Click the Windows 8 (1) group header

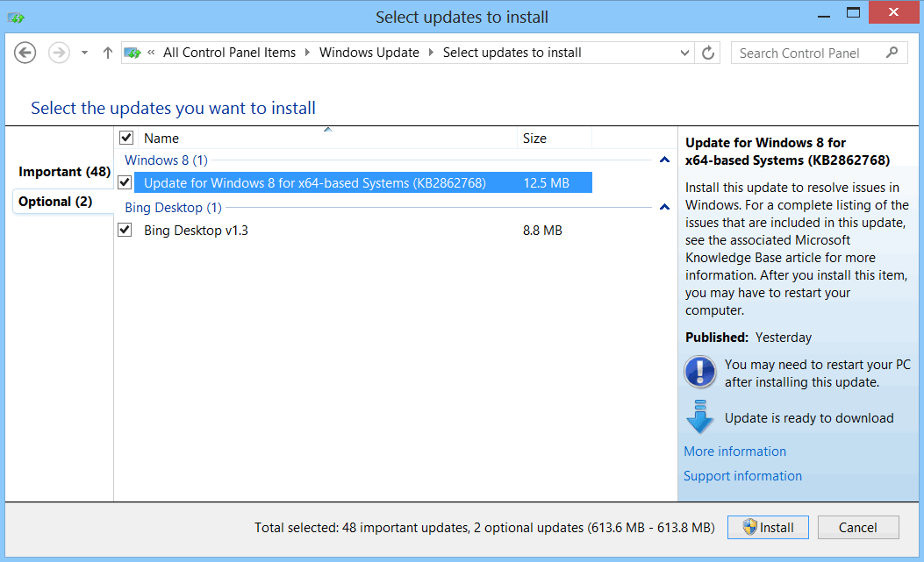point(166,160)
